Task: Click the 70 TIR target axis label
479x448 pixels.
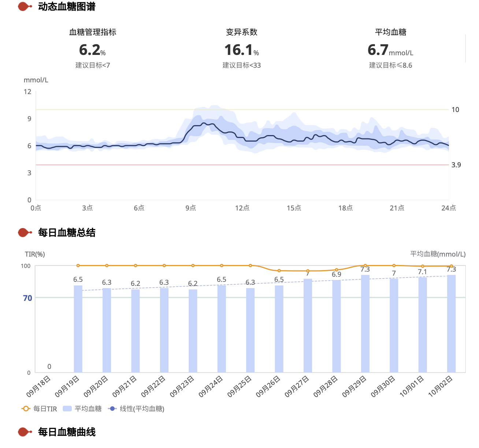Action: pyautogui.click(x=27, y=298)
